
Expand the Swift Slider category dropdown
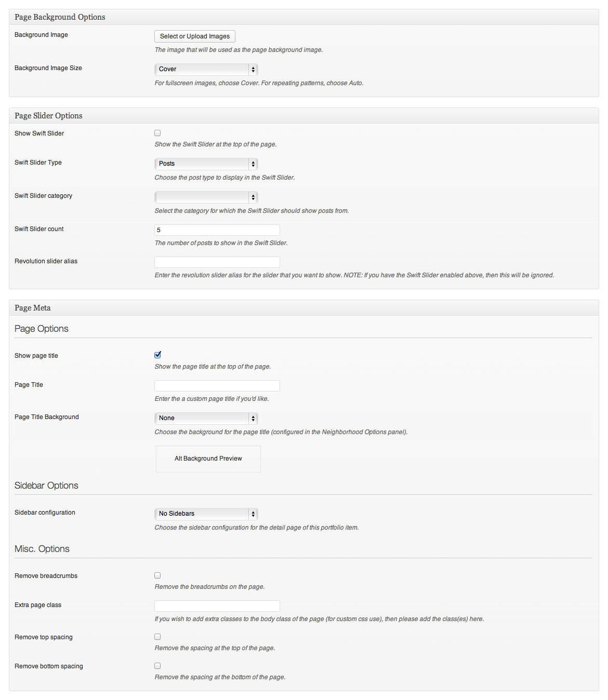[x=206, y=197]
